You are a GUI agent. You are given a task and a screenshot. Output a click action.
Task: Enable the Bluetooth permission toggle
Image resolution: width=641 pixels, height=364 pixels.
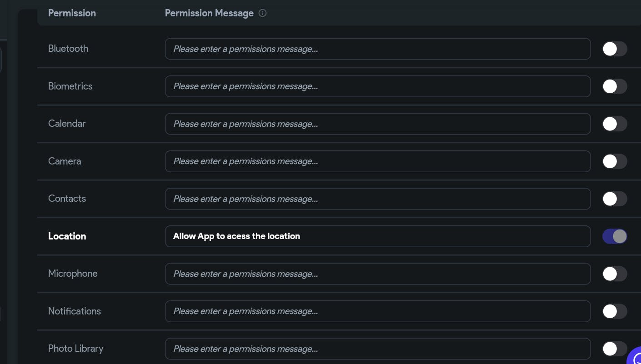(x=615, y=49)
